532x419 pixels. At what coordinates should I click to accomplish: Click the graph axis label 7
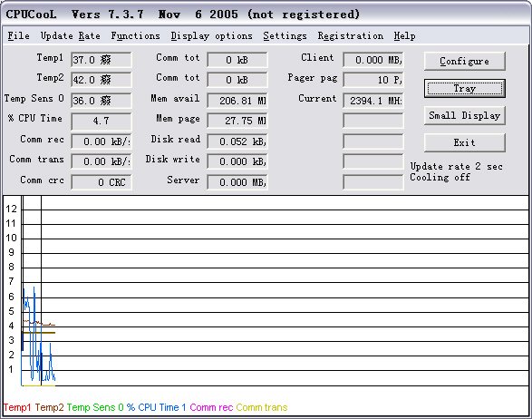click(11, 281)
